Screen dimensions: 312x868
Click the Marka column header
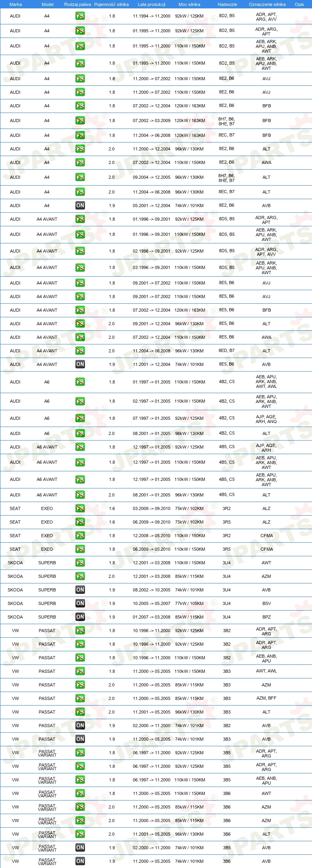(16, 4)
